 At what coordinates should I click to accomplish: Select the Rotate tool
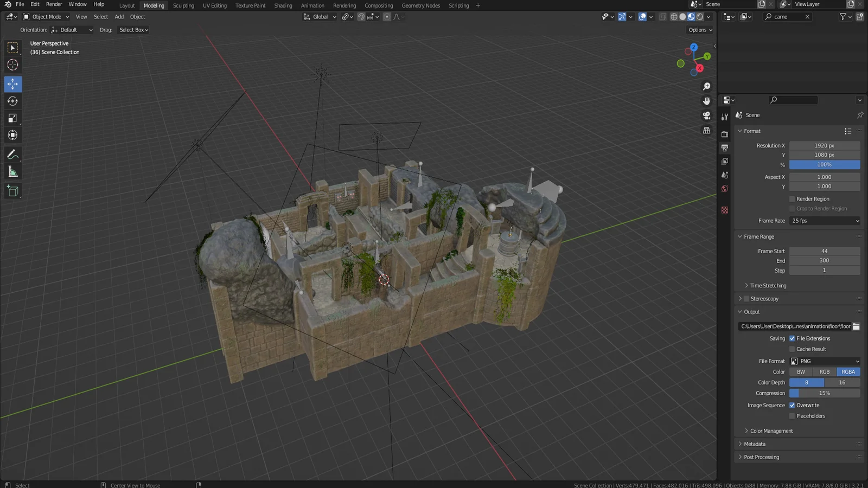tap(12, 101)
